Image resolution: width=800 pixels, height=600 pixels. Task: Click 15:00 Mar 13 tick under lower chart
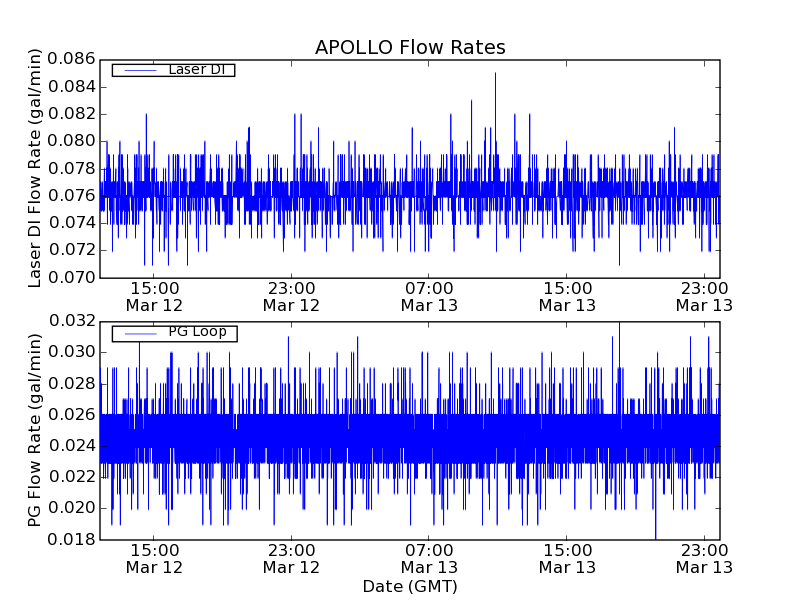(x=567, y=558)
